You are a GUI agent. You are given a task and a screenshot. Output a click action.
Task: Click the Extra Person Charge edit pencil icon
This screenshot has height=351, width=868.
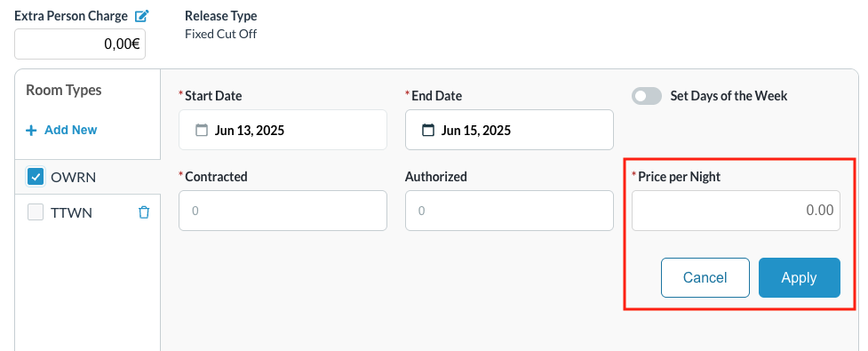click(x=142, y=16)
